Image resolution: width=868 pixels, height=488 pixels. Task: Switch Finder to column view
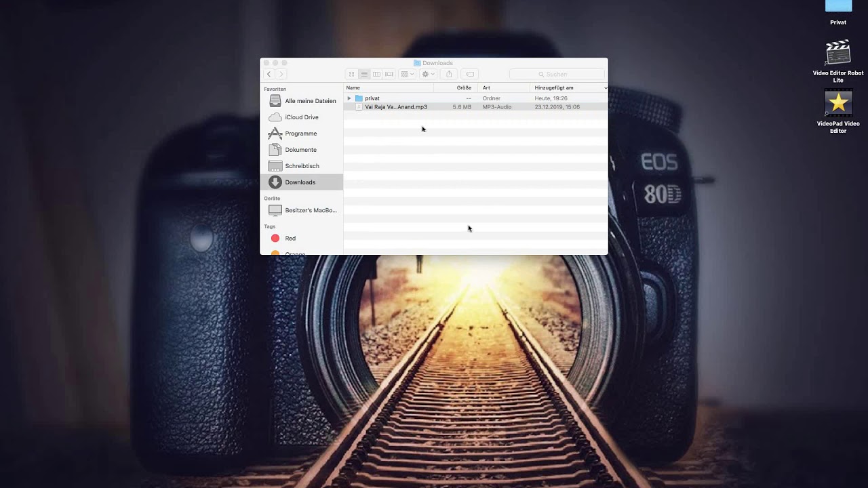376,74
